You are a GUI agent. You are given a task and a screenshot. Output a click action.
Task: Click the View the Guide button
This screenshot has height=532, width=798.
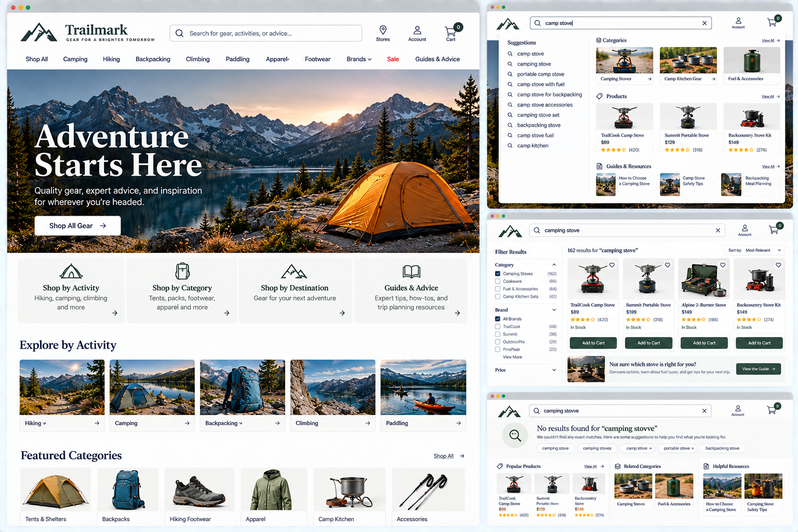(759, 369)
